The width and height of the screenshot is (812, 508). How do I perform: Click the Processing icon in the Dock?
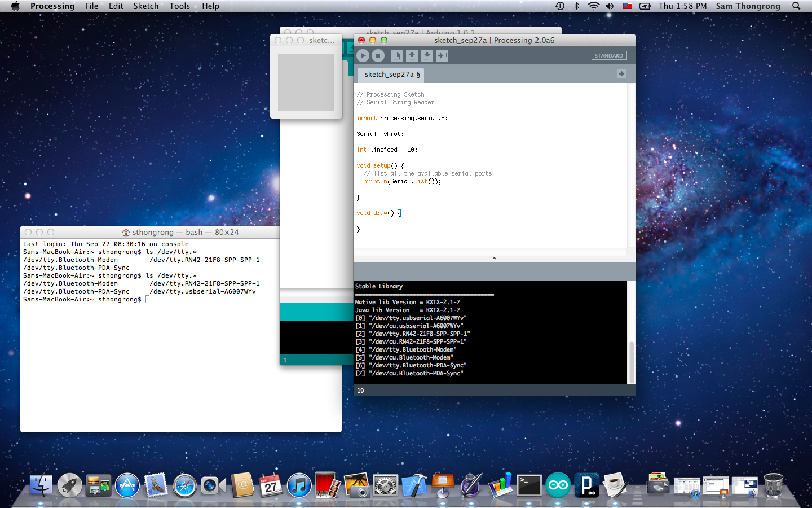(x=586, y=485)
